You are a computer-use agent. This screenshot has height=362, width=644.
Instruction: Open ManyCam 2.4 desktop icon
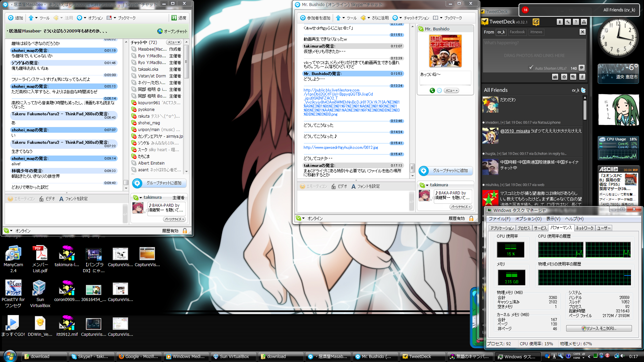[13, 258]
